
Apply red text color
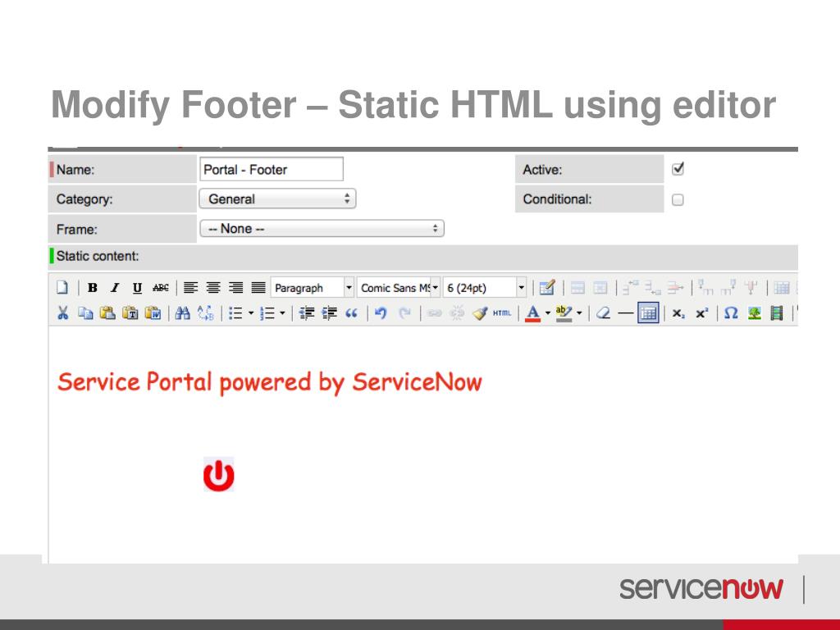(x=532, y=313)
